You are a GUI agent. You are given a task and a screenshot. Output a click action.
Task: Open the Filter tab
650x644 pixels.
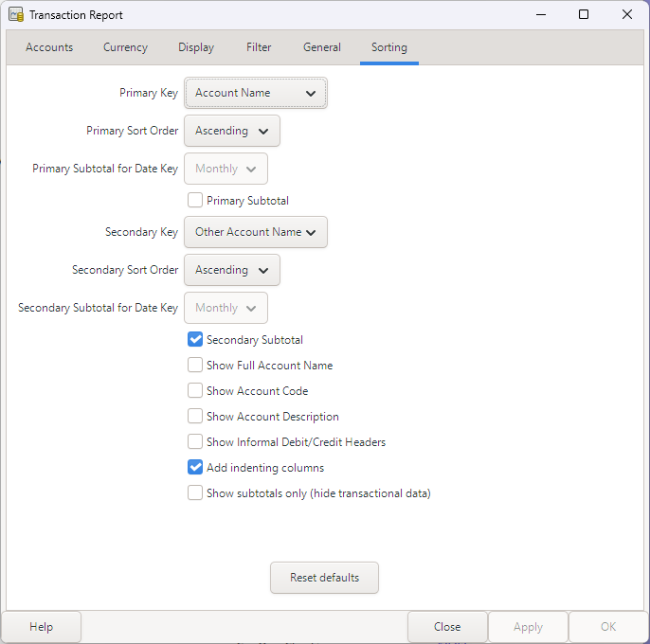click(x=259, y=47)
